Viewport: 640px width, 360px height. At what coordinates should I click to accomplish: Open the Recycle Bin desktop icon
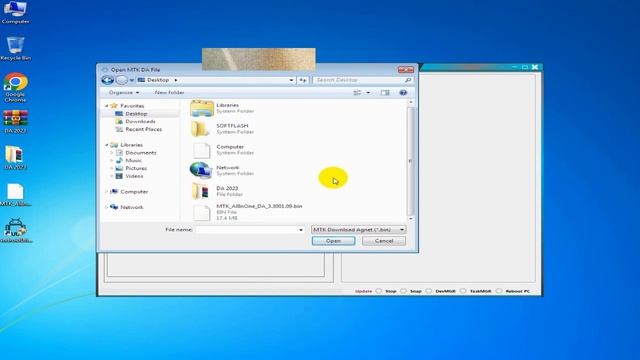tap(16, 49)
